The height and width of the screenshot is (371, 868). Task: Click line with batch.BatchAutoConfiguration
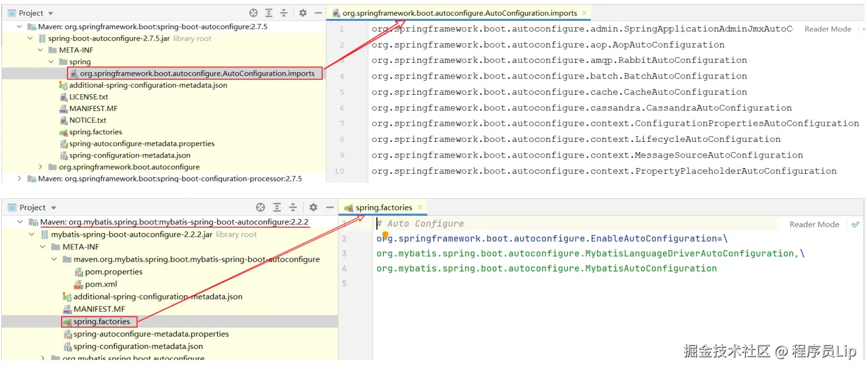coord(559,76)
